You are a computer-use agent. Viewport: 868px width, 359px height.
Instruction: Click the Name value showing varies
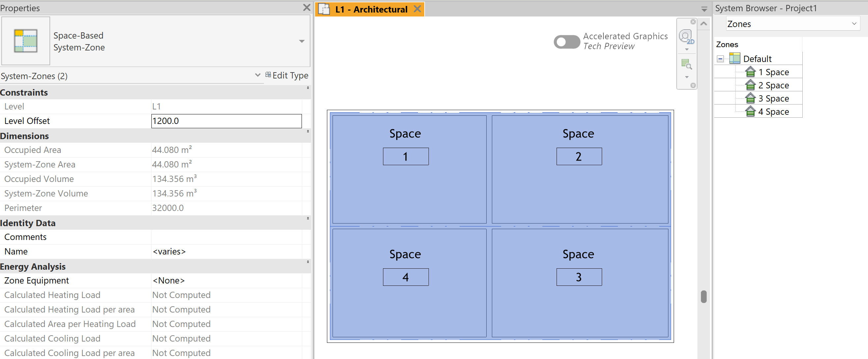[226, 252]
